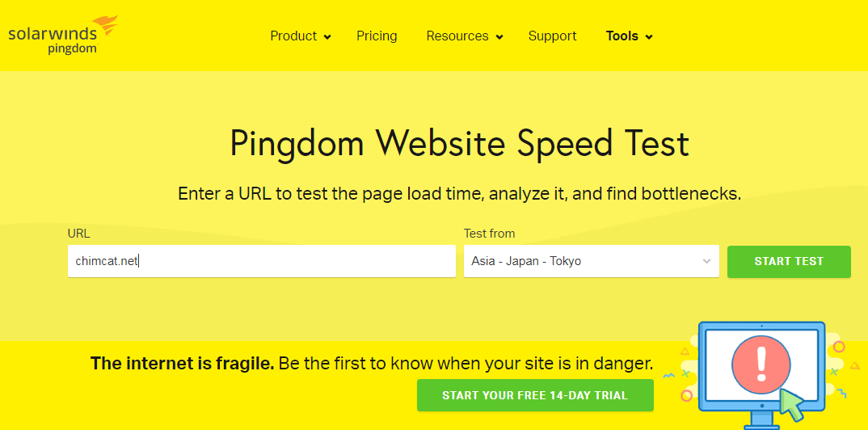Open the Resources menu
This screenshot has width=868, height=430.
point(465,36)
